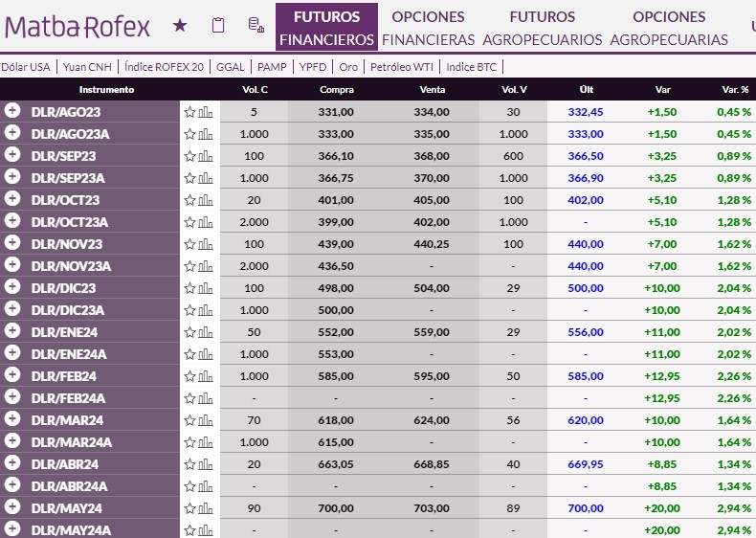
Task: Open chart icon for DLR/AGO23
Action: [206, 112]
